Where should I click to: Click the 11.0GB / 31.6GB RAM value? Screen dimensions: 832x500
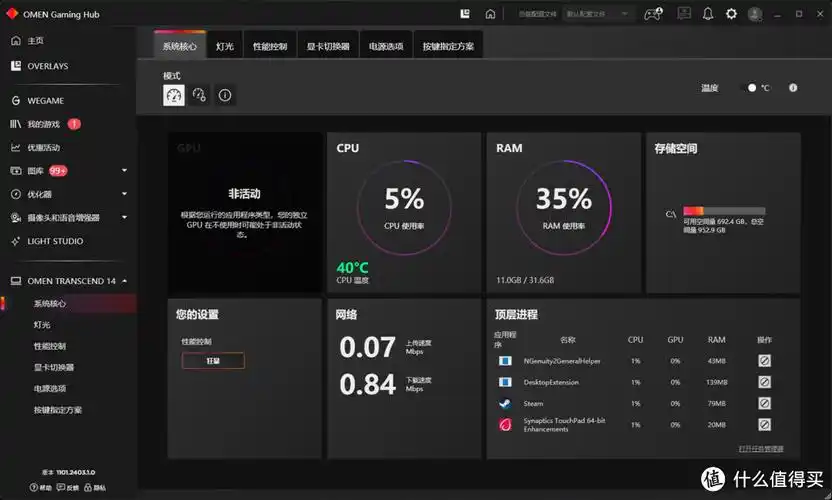point(525,280)
